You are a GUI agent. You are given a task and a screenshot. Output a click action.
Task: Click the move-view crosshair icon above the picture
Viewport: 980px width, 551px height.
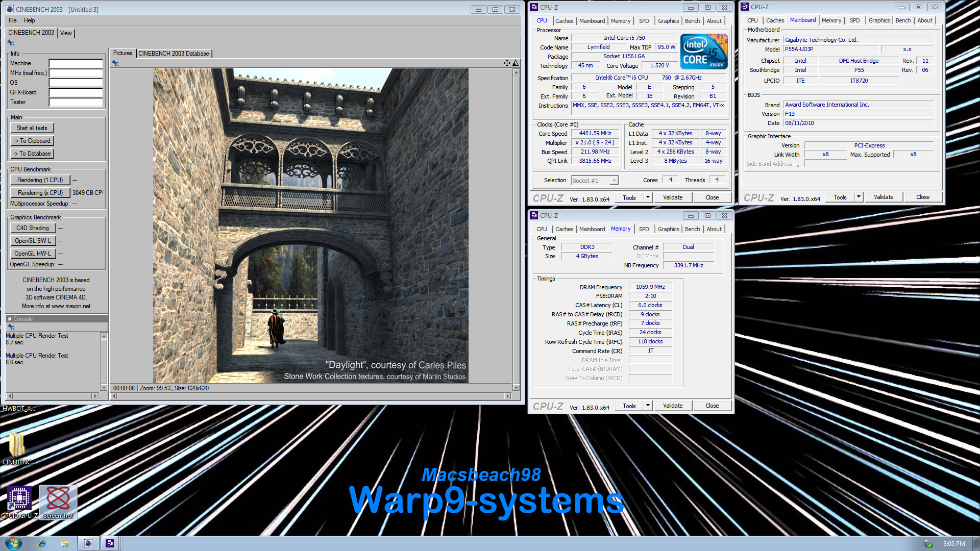(x=507, y=63)
